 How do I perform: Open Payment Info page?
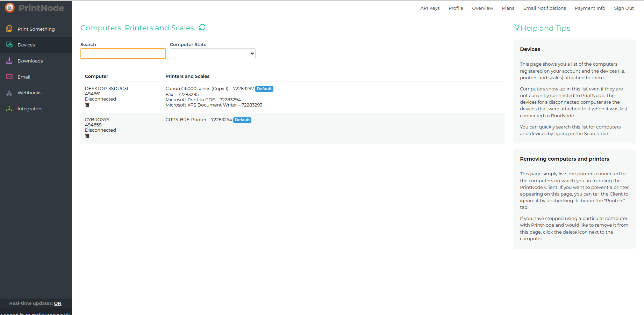590,8
